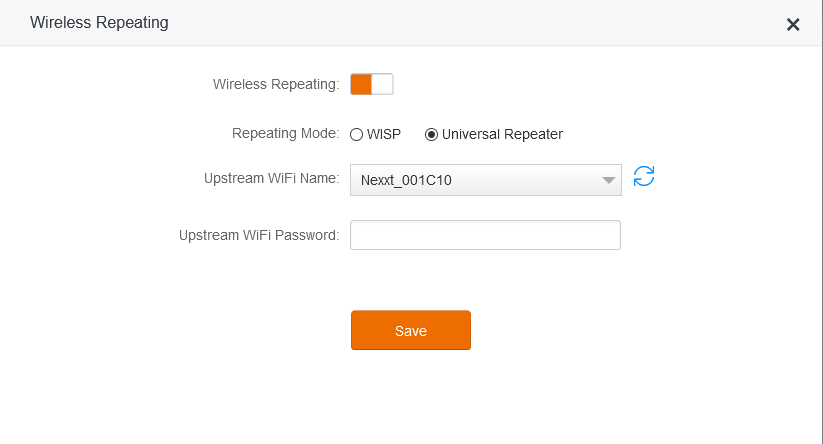Click the selected Nexxt_001C10 network name
Image resolution: width=823 pixels, height=444 pixels.
pos(406,181)
